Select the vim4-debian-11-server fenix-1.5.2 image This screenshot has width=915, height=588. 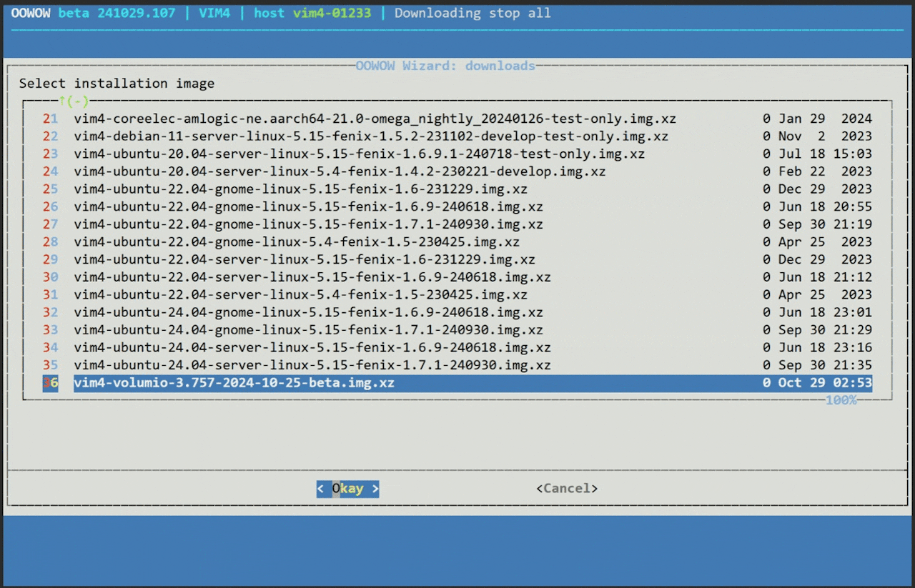pos(457,136)
